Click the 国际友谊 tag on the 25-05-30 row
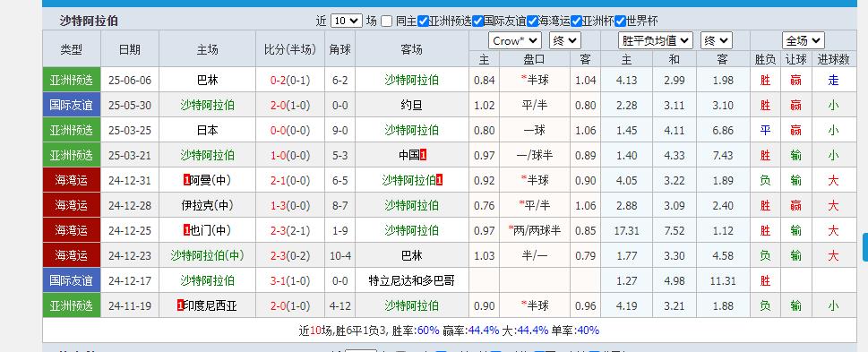The width and height of the screenshot is (868, 352). tap(72, 105)
